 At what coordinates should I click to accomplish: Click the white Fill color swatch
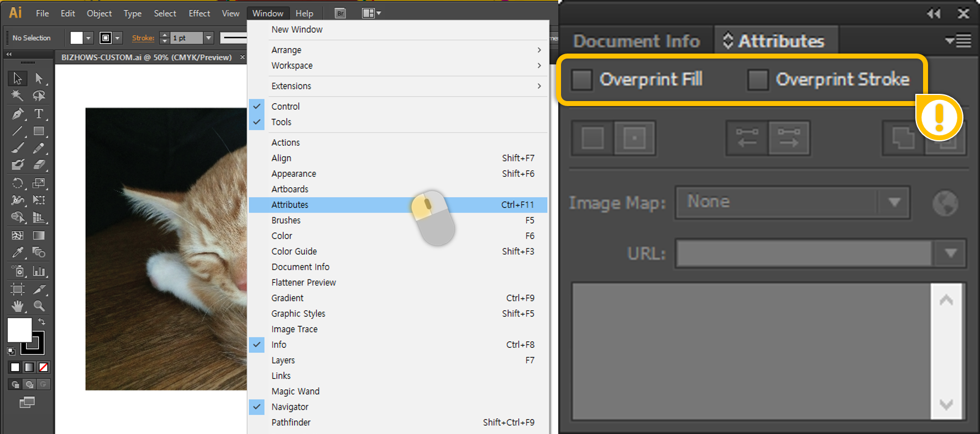19,330
